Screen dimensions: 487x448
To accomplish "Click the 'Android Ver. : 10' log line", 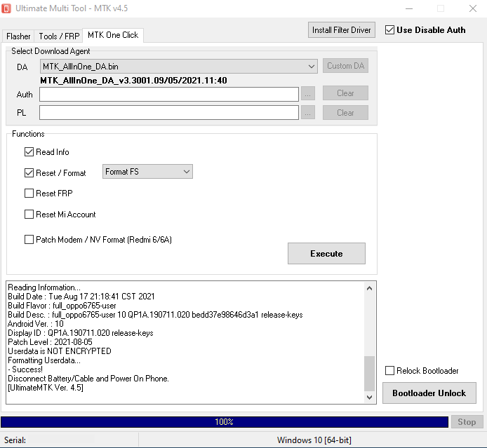I will 36,324.
